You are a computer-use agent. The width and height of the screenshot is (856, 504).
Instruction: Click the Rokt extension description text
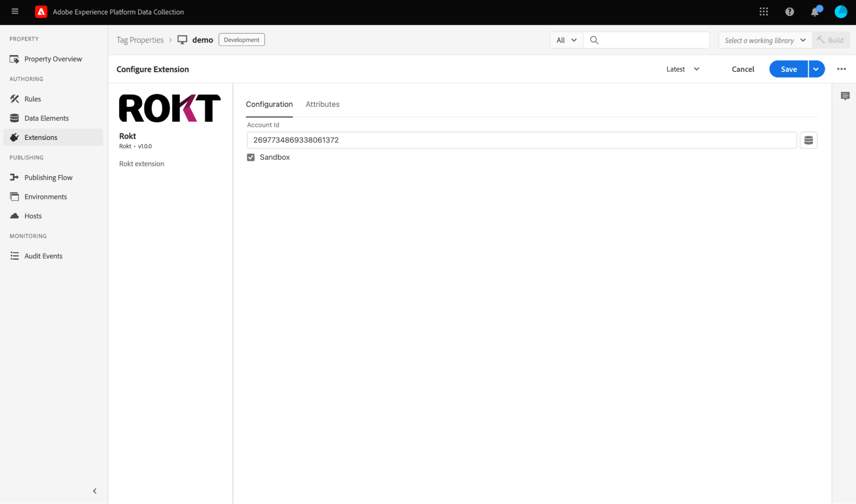coord(141,164)
